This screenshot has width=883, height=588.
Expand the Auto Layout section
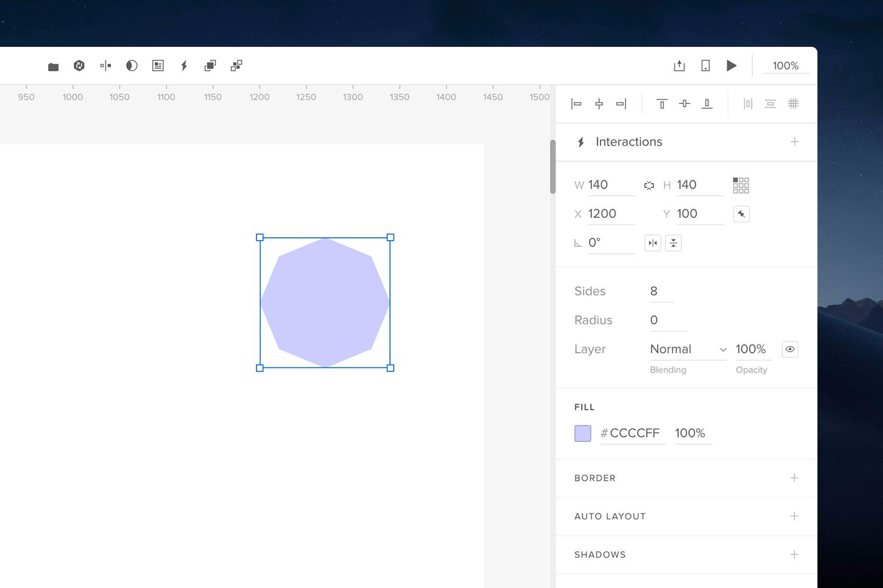pos(795,516)
